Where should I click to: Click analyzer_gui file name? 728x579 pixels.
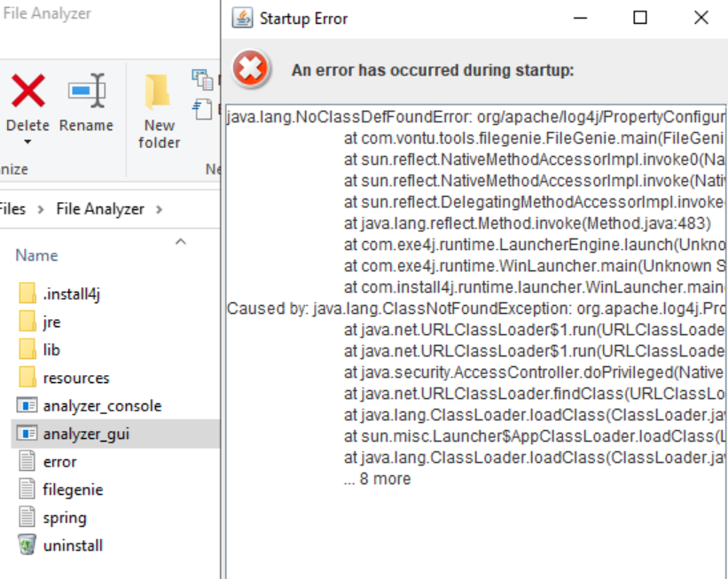tap(86, 434)
